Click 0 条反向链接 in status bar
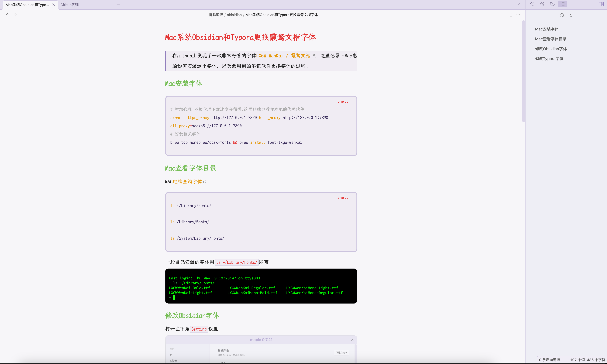 (x=549, y=360)
